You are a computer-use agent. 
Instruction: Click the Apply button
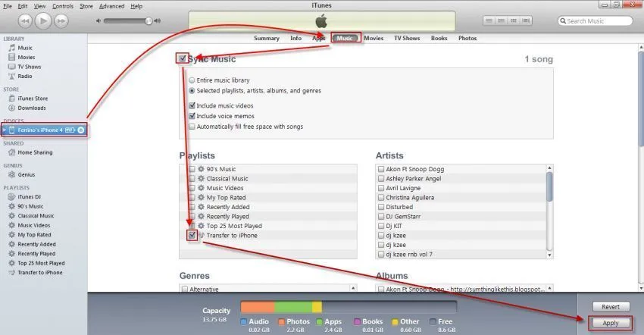pos(611,323)
